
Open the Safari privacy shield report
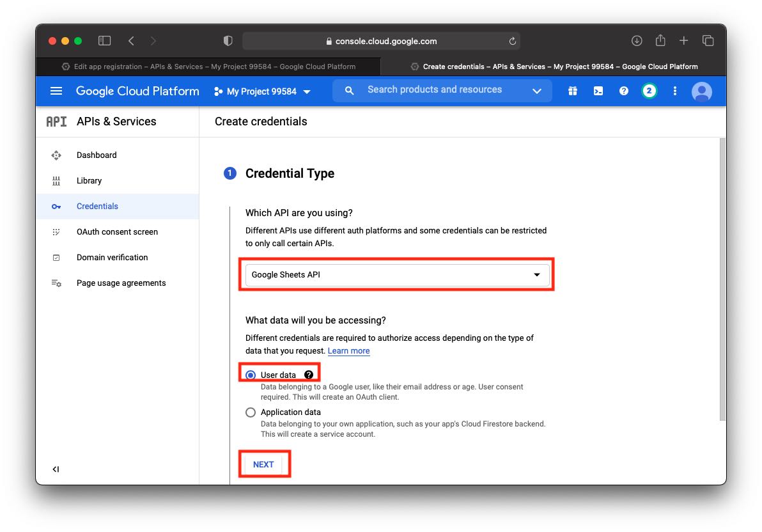tap(228, 41)
